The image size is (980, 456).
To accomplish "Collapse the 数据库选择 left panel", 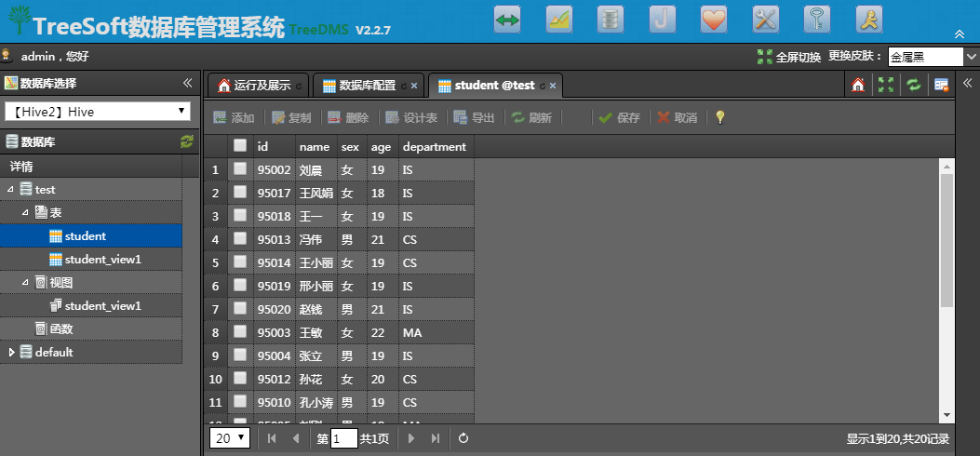I will [x=187, y=83].
